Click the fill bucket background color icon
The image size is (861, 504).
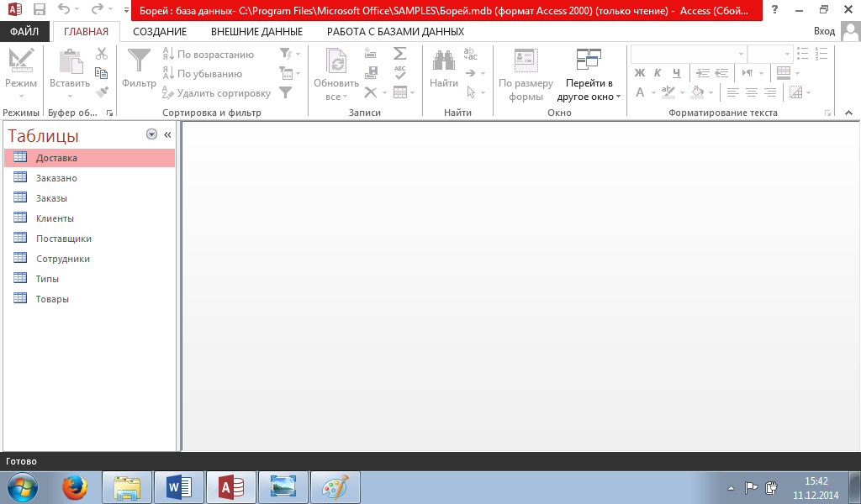tap(697, 92)
